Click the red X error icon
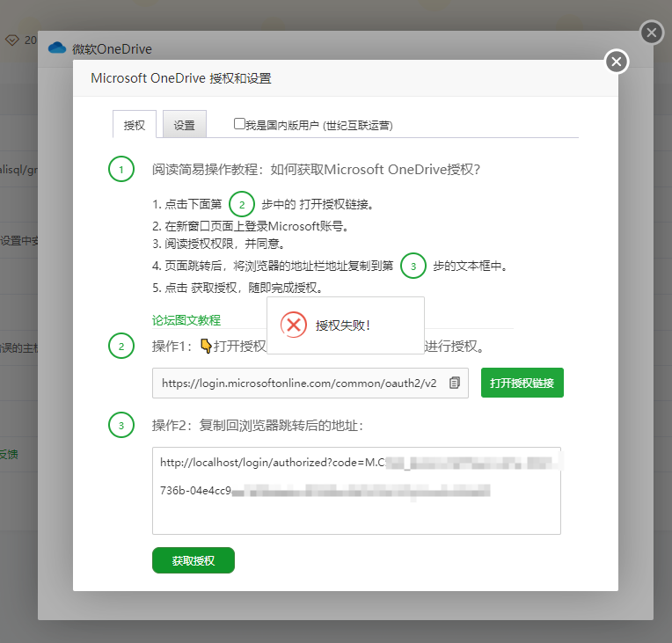672x643 pixels. (294, 325)
